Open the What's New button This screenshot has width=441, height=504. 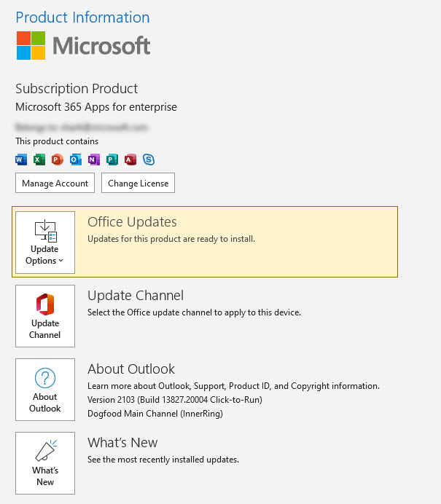click(x=45, y=463)
